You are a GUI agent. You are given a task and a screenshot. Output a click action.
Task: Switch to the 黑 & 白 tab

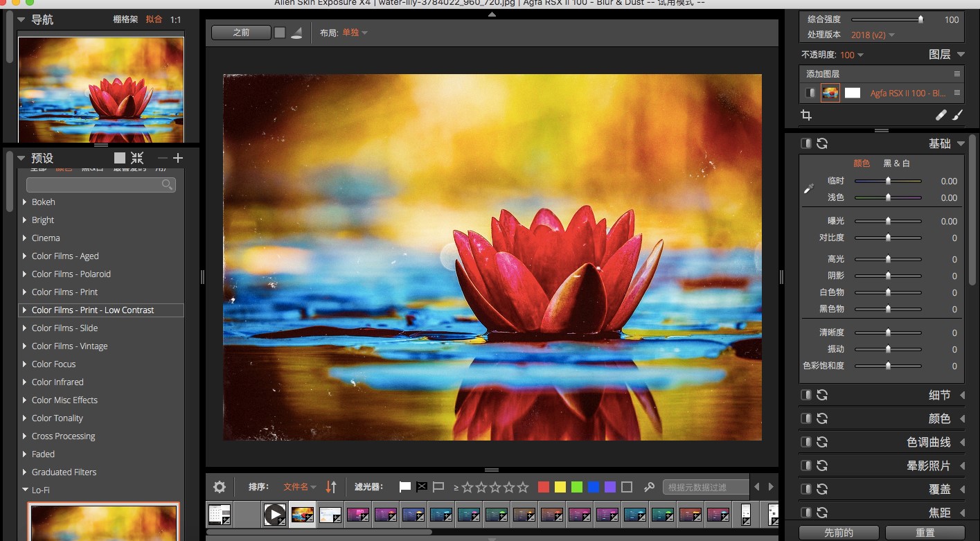897,163
